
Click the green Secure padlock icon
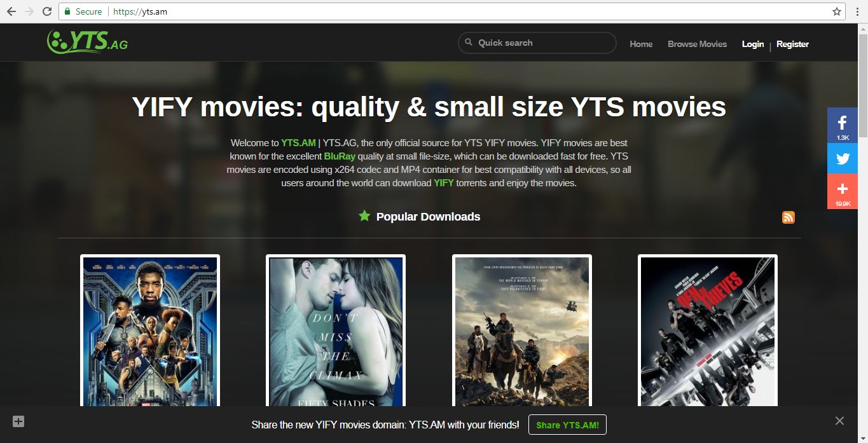(x=67, y=11)
